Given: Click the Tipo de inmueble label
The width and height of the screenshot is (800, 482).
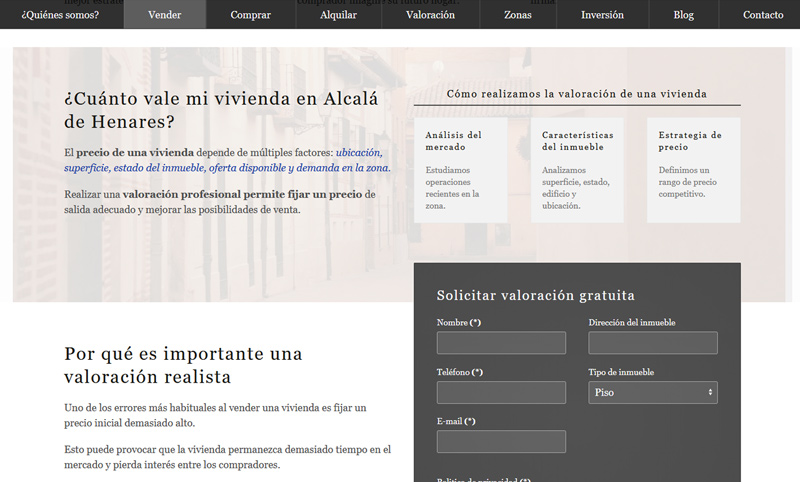Looking at the screenshot, I should [621, 372].
